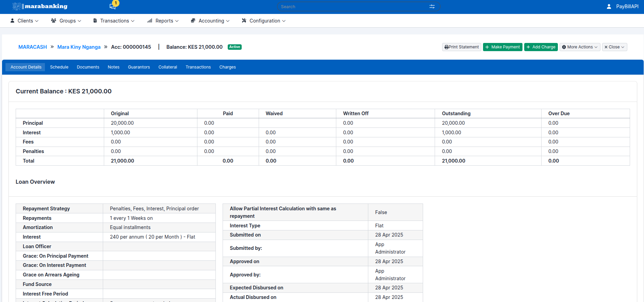
Task: Expand the Accounting menu
Action: click(210, 21)
